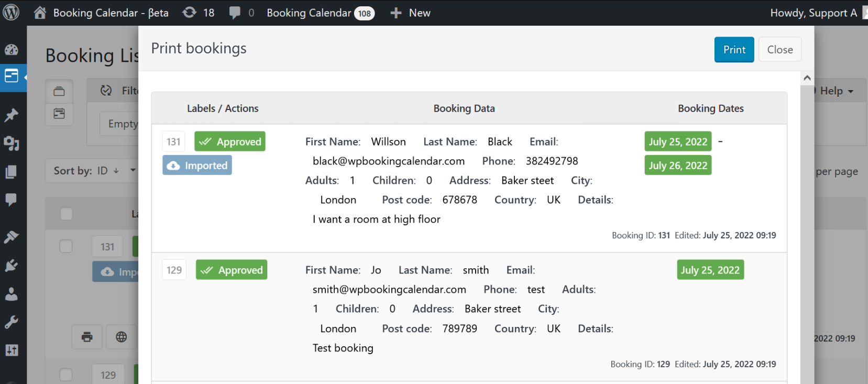The image size is (868, 384).
Task: Open the Dashboard sidebar icon
Action: pyautogui.click(x=11, y=50)
